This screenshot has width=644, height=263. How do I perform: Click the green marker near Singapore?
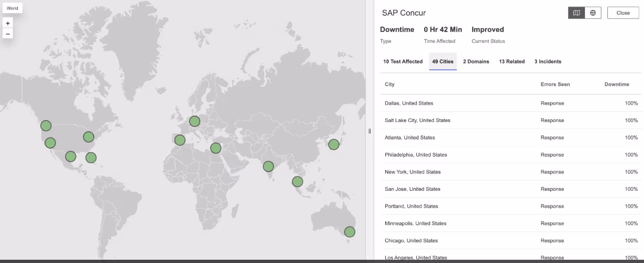point(297,181)
